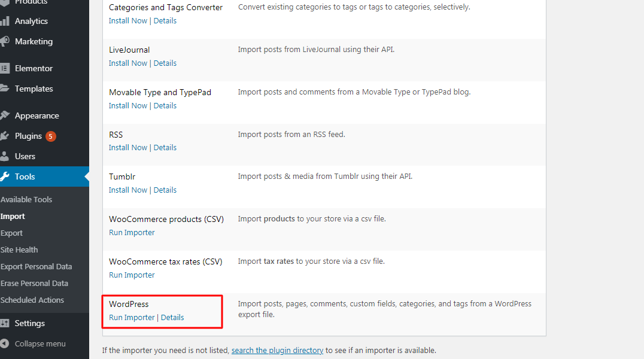Click 'Import posts from an RSS feed.' text
The image size is (644, 359).
[x=291, y=134]
